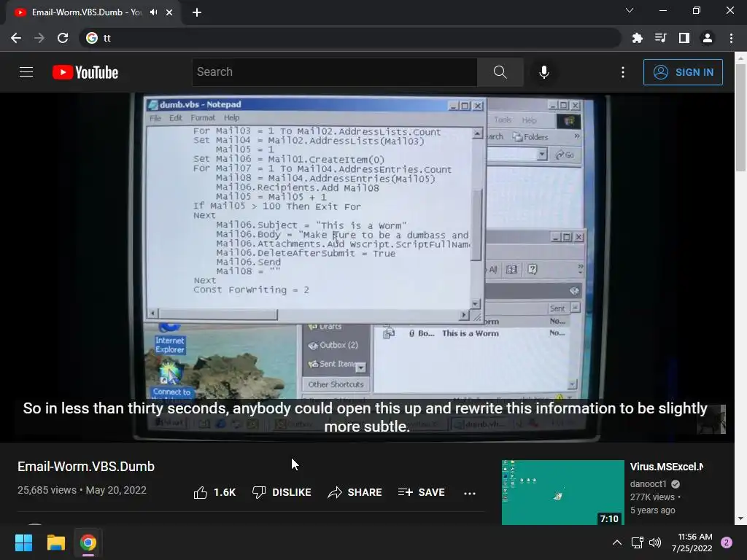Screen dimensions: 747x560
Task: Click the Chrome address bar
Action: [x=350, y=38]
